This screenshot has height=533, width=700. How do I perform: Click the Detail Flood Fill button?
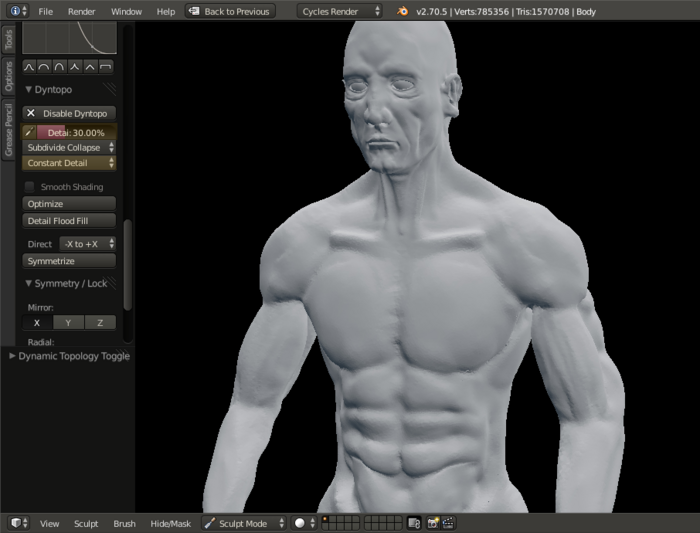(69, 220)
